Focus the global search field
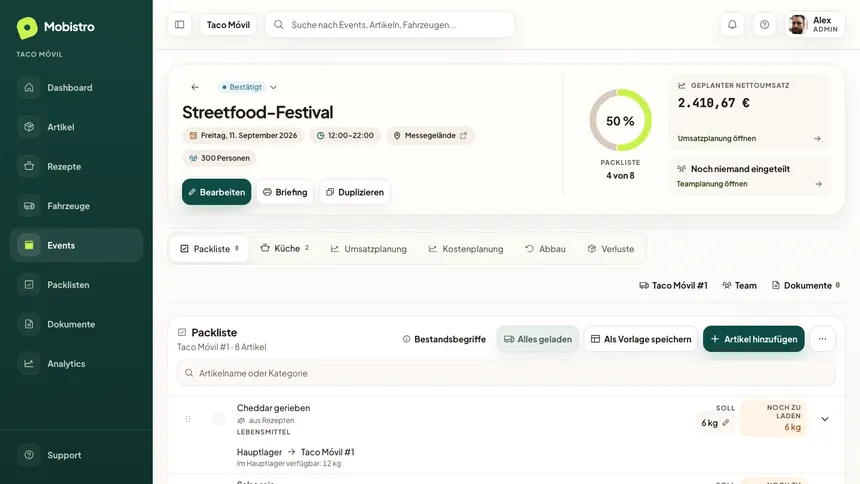This screenshot has width=860, height=484. (390, 25)
